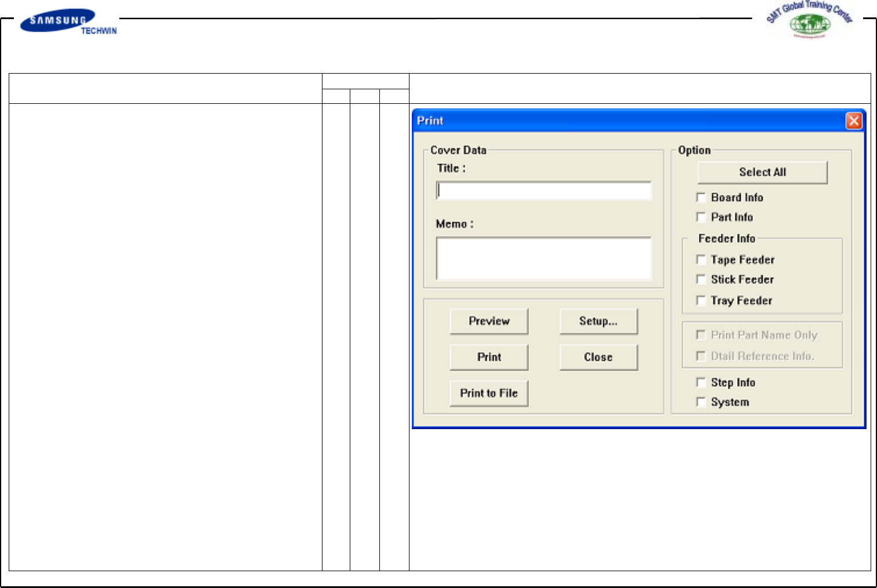Viewport: 877px width, 588px height.
Task: Check the Part Info option
Action: (701, 217)
